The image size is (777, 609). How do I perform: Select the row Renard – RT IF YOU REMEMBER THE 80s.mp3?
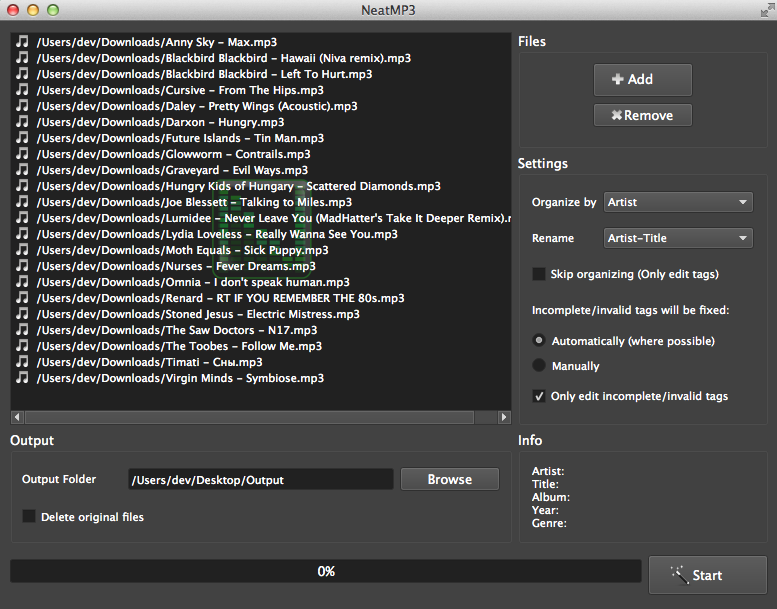[x=261, y=297]
